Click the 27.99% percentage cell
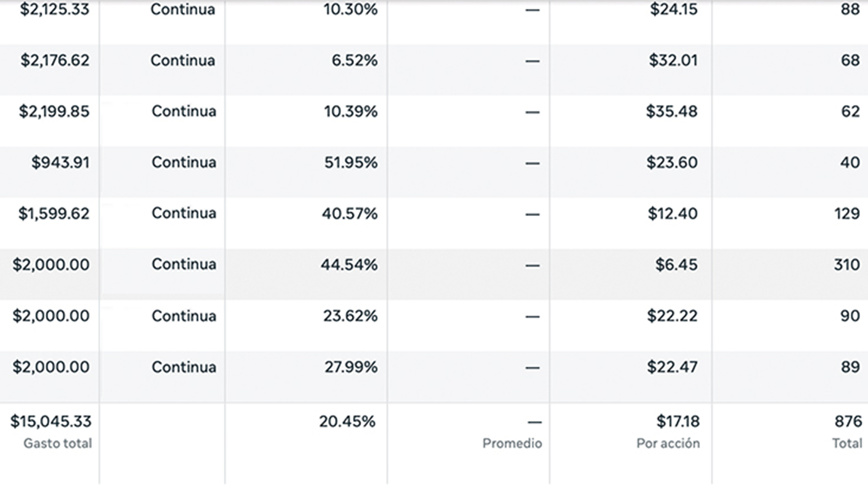The image size is (868, 488). (x=350, y=367)
